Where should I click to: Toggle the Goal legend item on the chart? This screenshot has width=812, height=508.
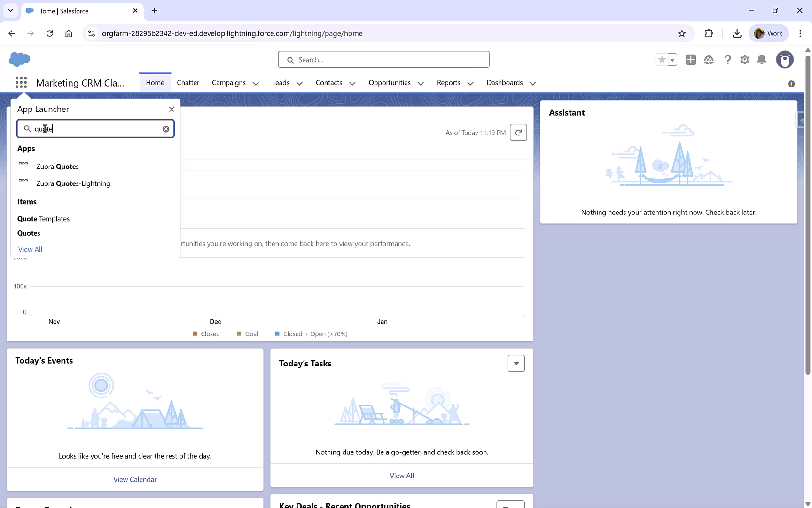pos(247,333)
